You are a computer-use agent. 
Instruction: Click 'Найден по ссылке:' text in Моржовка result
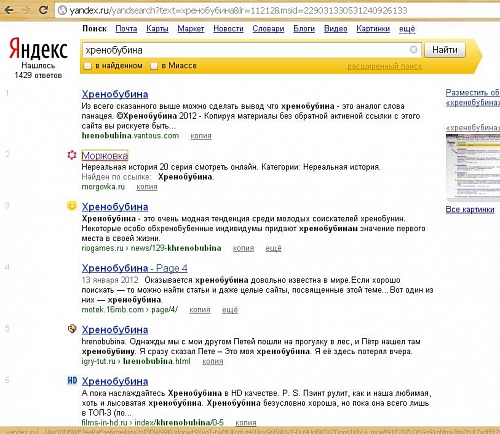(x=116, y=177)
